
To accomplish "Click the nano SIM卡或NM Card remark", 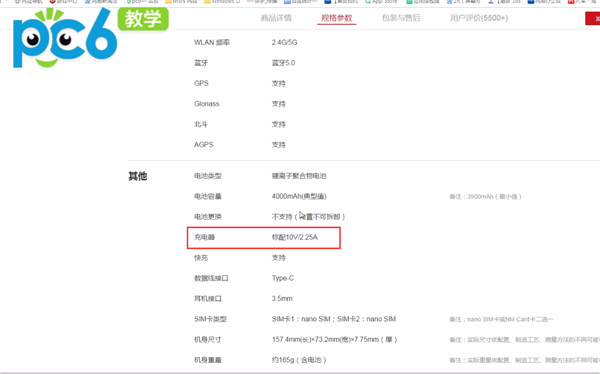I will click(x=501, y=319).
